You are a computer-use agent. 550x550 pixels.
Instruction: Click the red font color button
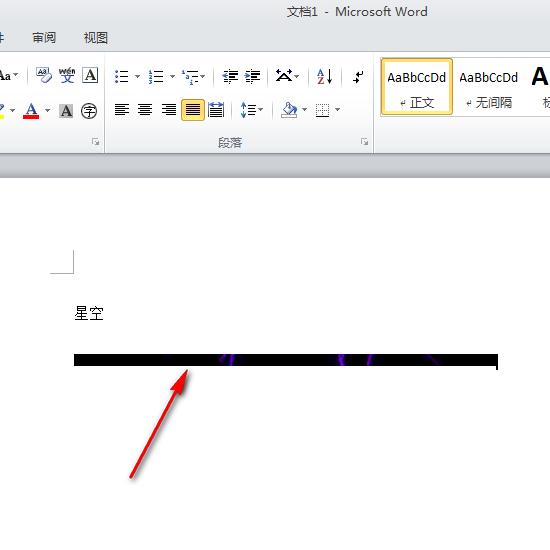[x=31, y=111]
